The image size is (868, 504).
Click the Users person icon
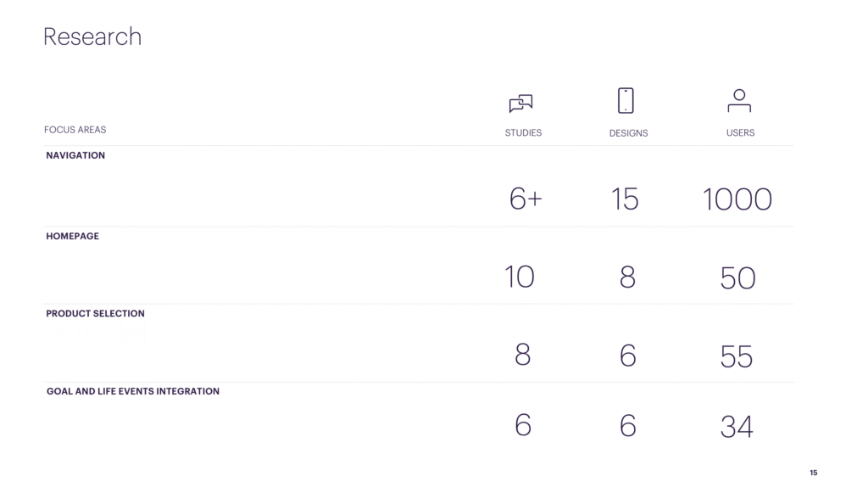click(x=739, y=101)
